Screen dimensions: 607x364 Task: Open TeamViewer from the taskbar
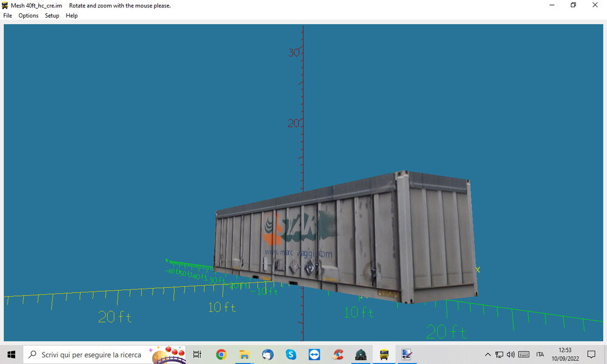[314, 354]
